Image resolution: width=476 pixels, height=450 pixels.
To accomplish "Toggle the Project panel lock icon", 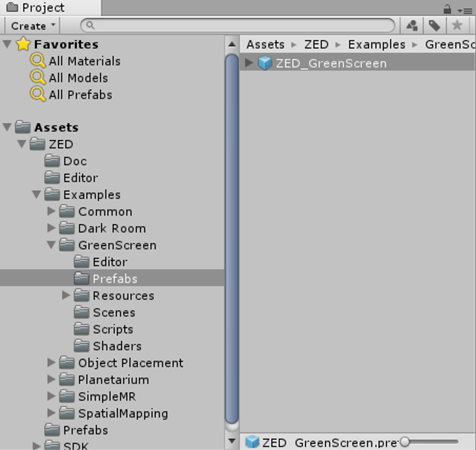I will click(447, 9).
